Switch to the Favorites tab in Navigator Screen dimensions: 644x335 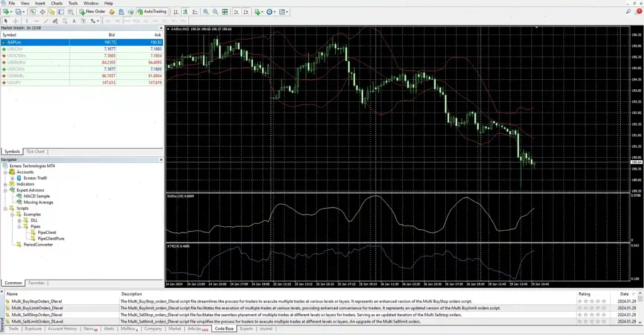click(36, 283)
